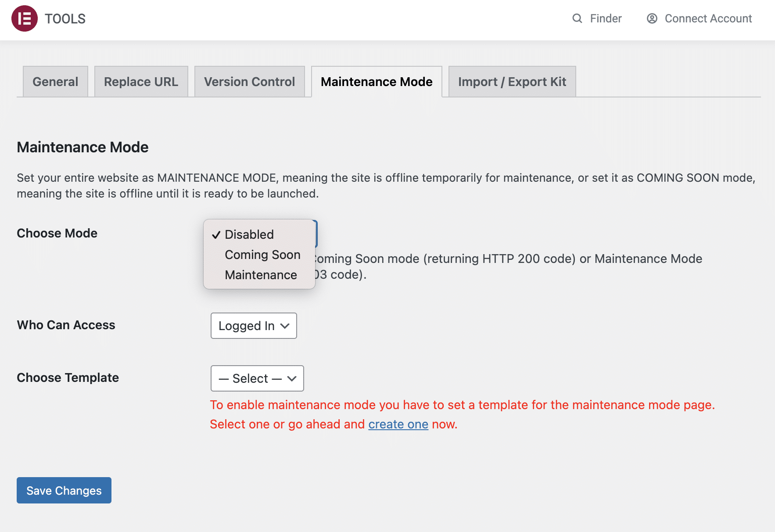Select the Maintenance Mode tab
This screenshot has height=532, width=775.
[x=376, y=81]
